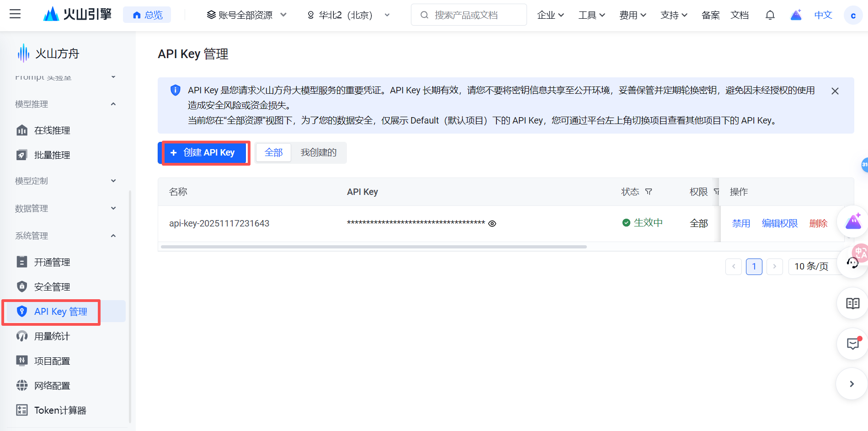
Task: Click the 网络配置 globe icon
Action: (x=22, y=386)
